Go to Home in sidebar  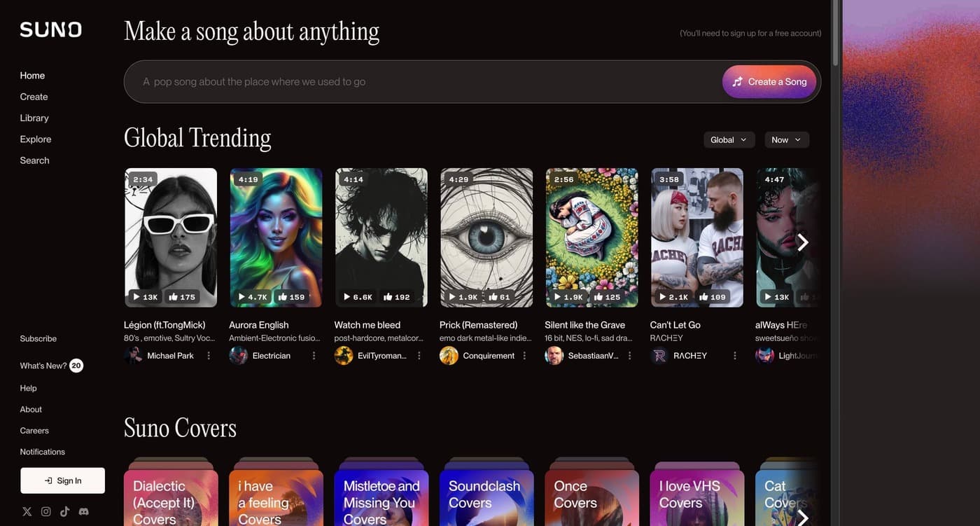pyautogui.click(x=32, y=76)
